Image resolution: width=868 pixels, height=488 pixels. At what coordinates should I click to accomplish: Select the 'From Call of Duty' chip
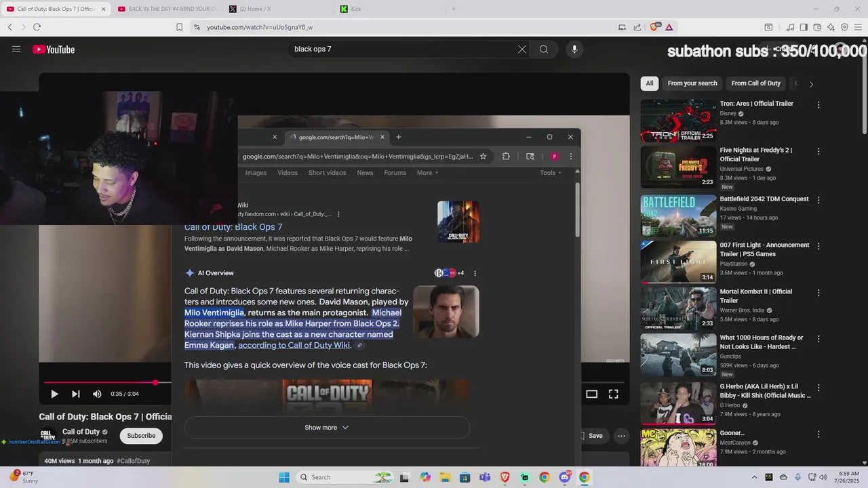pos(756,83)
